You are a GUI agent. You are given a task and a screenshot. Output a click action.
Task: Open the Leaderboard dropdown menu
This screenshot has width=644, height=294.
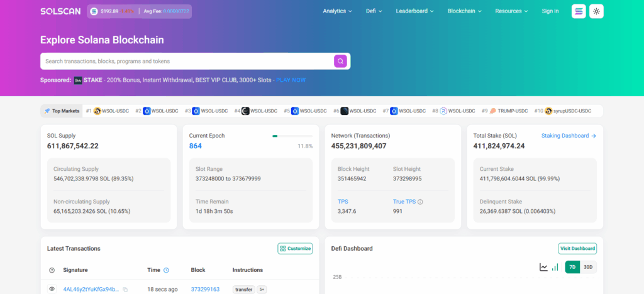(x=415, y=11)
